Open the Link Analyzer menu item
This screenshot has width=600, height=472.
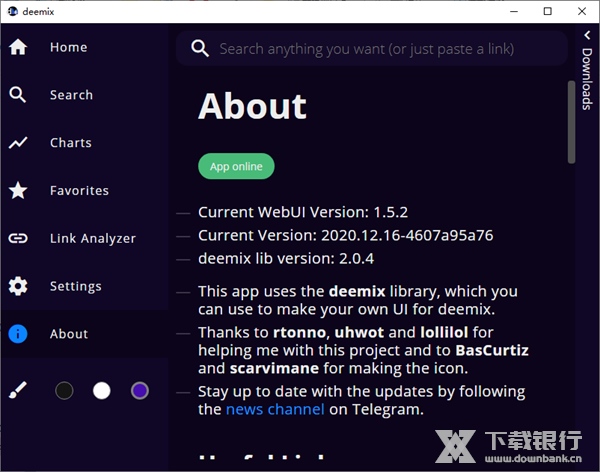point(92,238)
